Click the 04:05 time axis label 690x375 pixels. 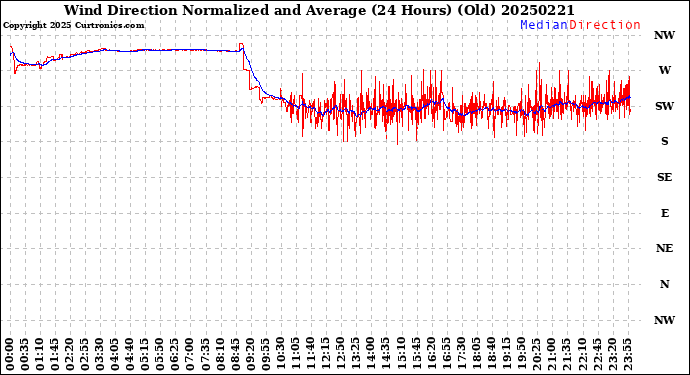(x=115, y=354)
